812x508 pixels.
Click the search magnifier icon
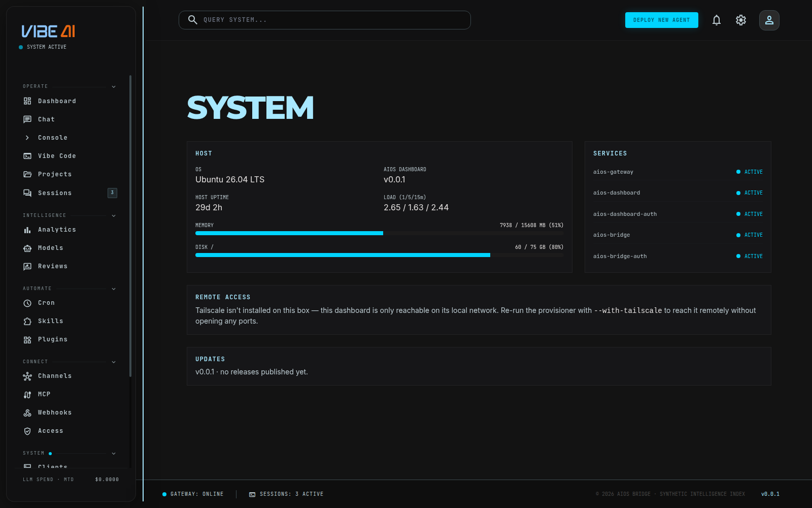click(193, 20)
